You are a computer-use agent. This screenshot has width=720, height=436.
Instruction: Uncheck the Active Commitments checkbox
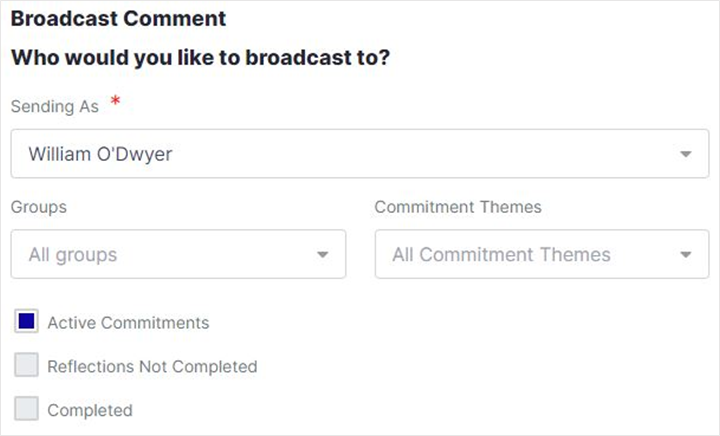pyautogui.click(x=27, y=322)
